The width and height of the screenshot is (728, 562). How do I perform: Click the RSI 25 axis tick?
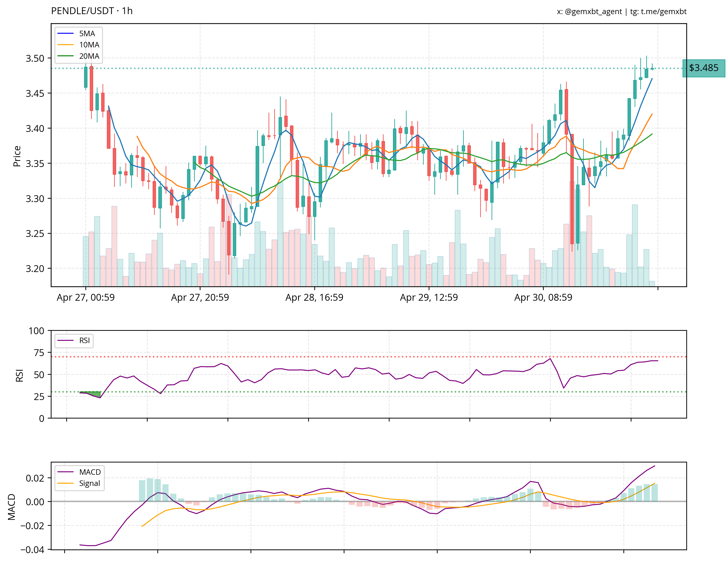coord(39,397)
